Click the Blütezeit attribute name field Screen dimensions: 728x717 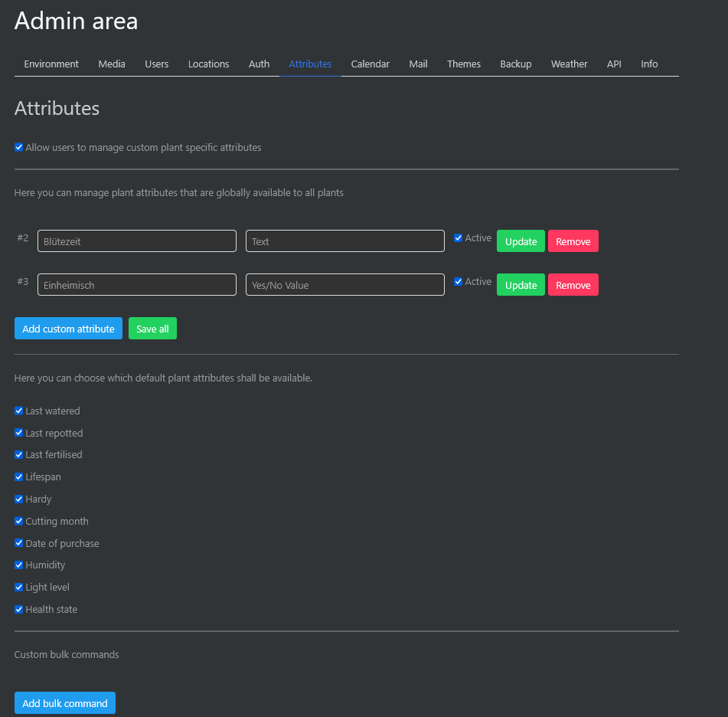(x=136, y=241)
